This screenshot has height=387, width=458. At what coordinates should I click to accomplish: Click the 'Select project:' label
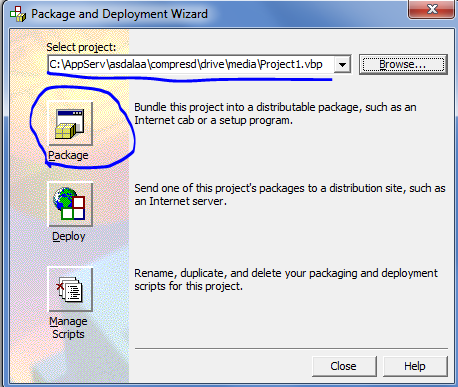[x=81, y=47]
